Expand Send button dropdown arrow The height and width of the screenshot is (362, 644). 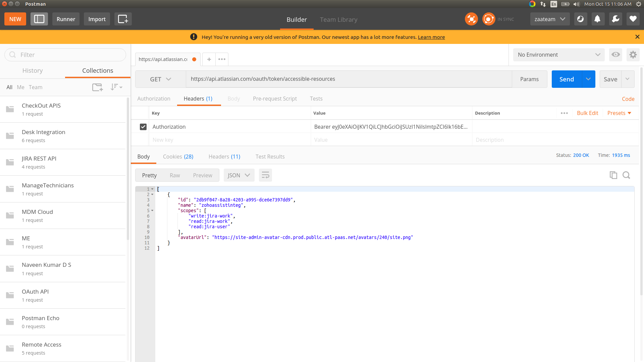[588, 79]
